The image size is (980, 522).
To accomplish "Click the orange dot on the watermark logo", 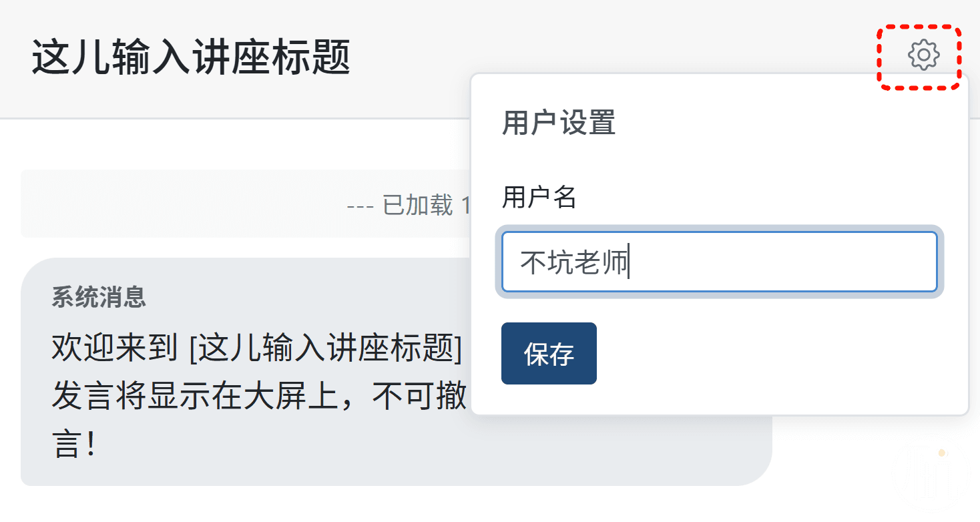I will pyautogui.click(x=942, y=453).
